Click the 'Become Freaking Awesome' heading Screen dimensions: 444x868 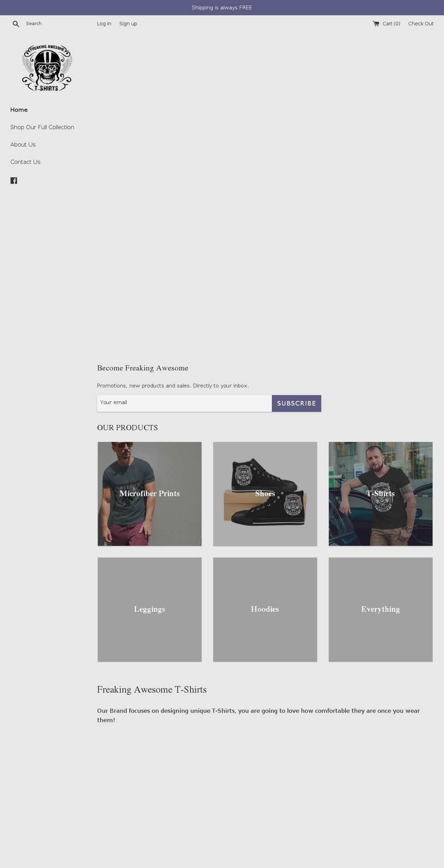pos(142,368)
